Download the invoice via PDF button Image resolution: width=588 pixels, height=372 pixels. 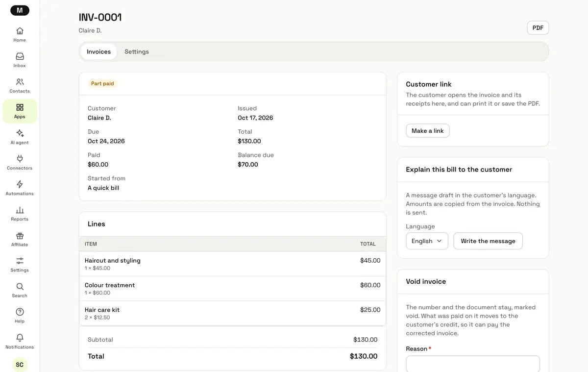[x=538, y=28]
